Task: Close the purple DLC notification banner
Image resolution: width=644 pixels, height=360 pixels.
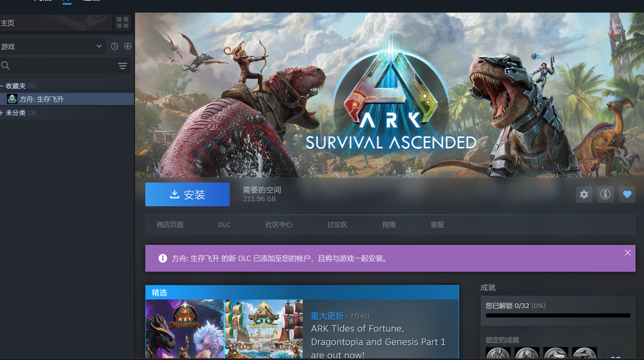Action: 627,253
